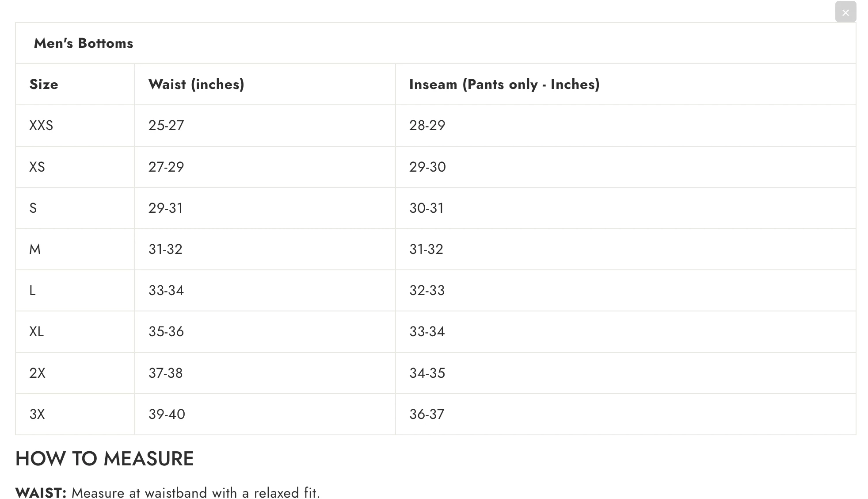Click the Size column header
Screen dimensions: 868x499
pos(44,84)
